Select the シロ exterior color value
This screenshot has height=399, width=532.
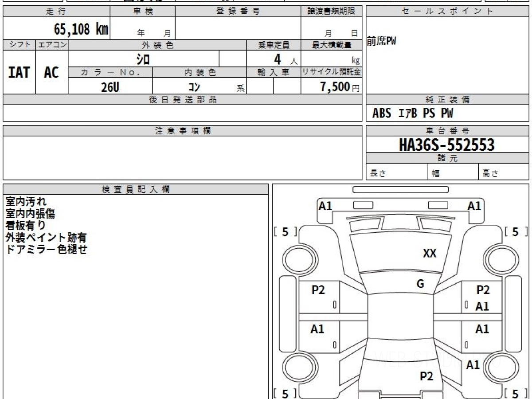143,59
